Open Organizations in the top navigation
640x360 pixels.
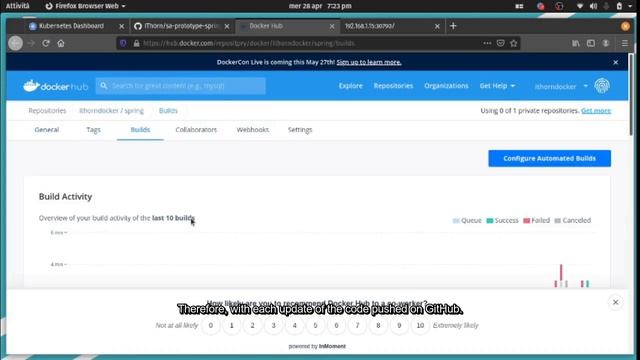coord(446,86)
